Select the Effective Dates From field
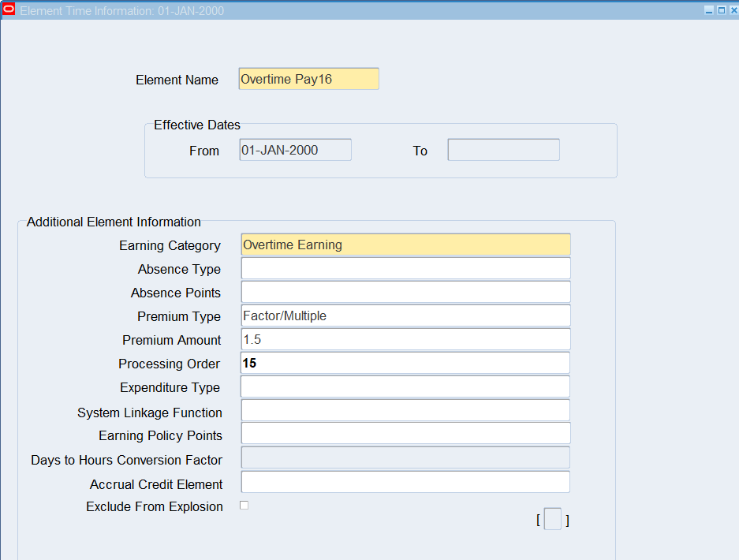This screenshot has width=739, height=560. [295, 150]
